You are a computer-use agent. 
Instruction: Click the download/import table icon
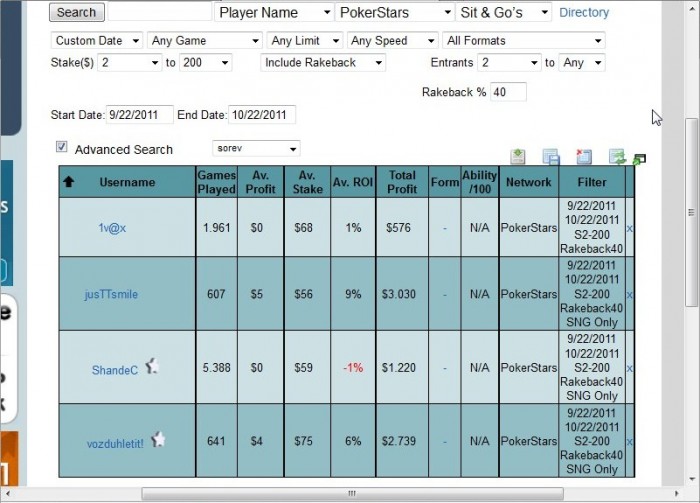pyautogui.click(x=518, y=157)
